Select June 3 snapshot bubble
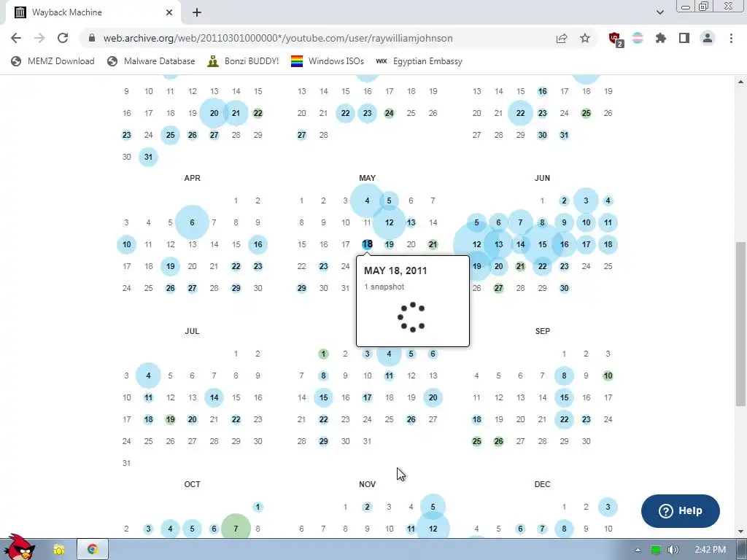Screen dimensions: 747x560 point(586,201)
